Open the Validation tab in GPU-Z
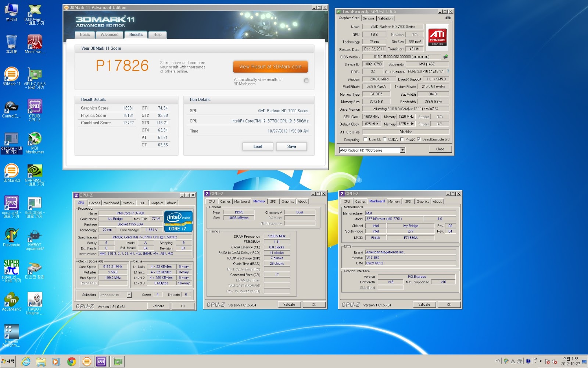This screenshot has height=368, width=588. coord(385,18)
